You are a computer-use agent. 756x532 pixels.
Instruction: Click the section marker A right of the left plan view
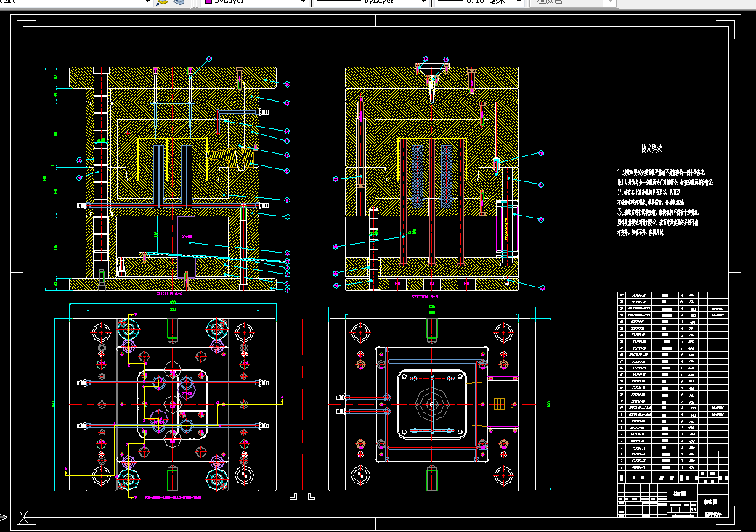[282, 397]
